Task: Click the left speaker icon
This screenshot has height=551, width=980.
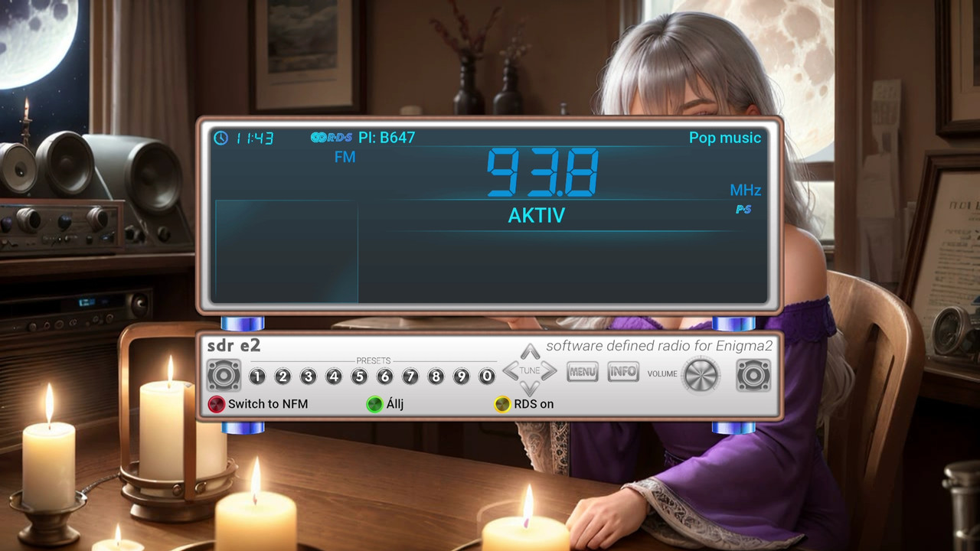Action: (x=224, y=376)
